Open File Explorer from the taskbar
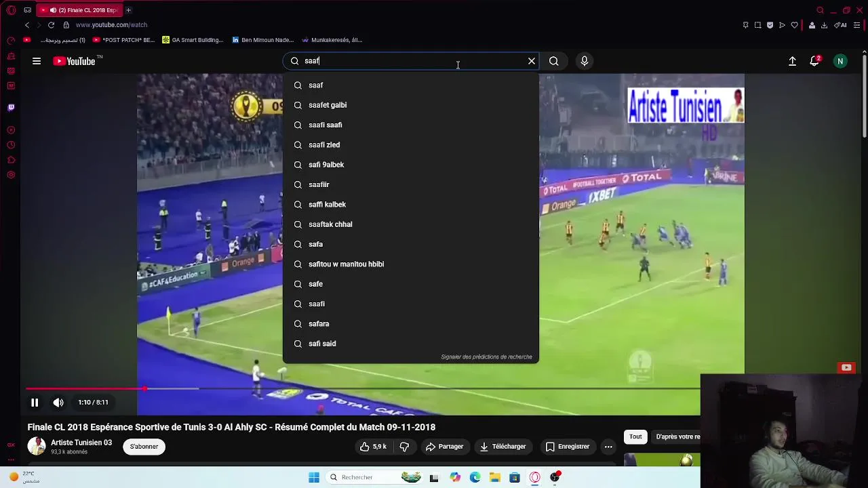 point(495,477)
